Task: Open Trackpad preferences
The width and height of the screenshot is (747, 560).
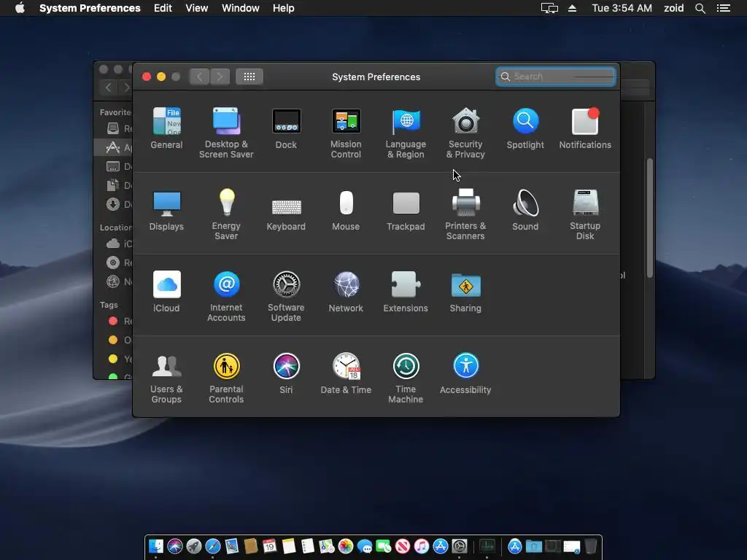Action: click(406, 210)
